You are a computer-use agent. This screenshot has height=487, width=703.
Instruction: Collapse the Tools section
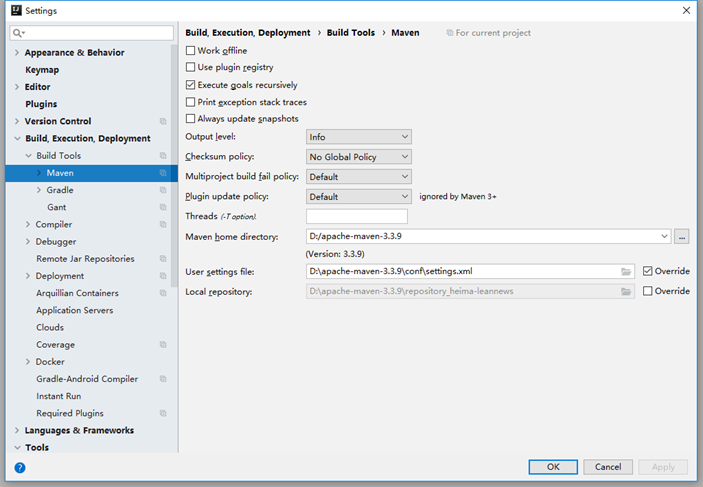(17, 448)
